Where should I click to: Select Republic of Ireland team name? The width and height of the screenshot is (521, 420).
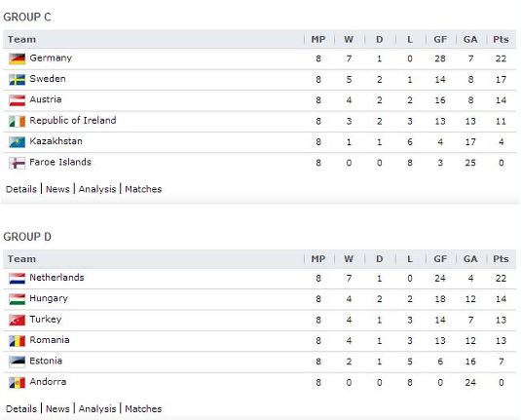(73, 121)
